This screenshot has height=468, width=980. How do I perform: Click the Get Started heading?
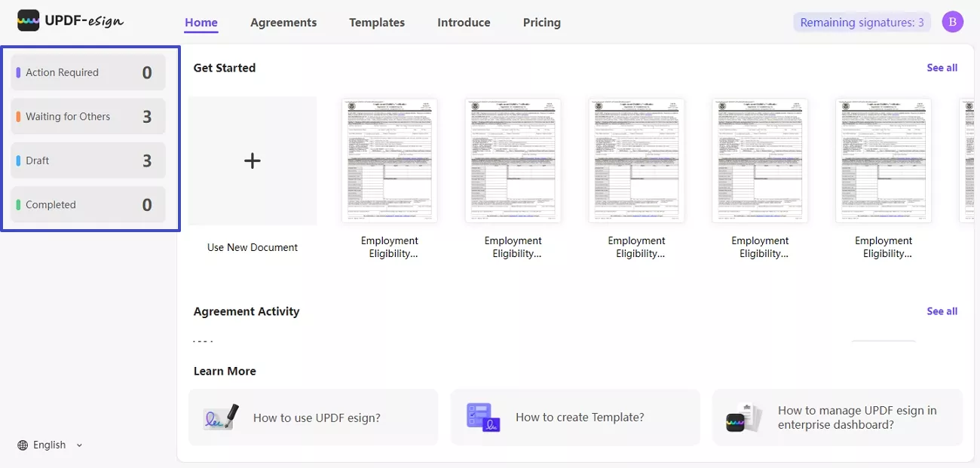pyautogui.click(x=225, y=68)
